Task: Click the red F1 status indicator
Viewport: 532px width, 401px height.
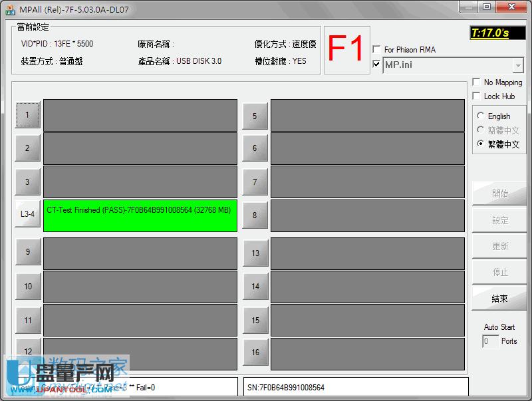Action: [346, 42]
